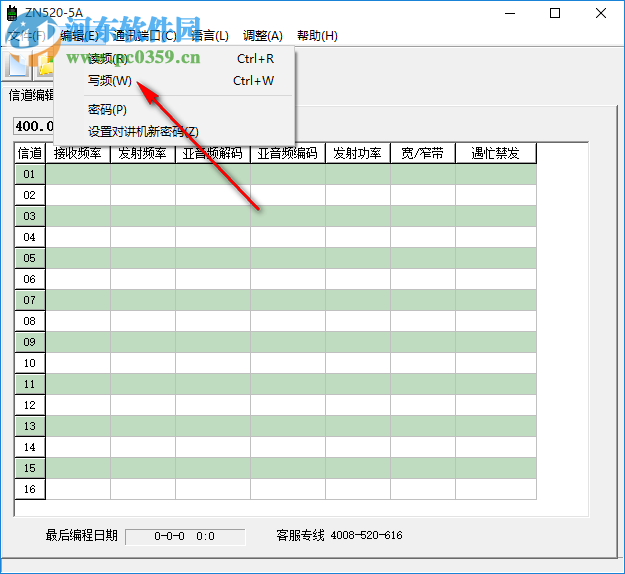Open the 编辑(E) menu
The height and width of the screenshot is (574, 625).
(79, 36)
